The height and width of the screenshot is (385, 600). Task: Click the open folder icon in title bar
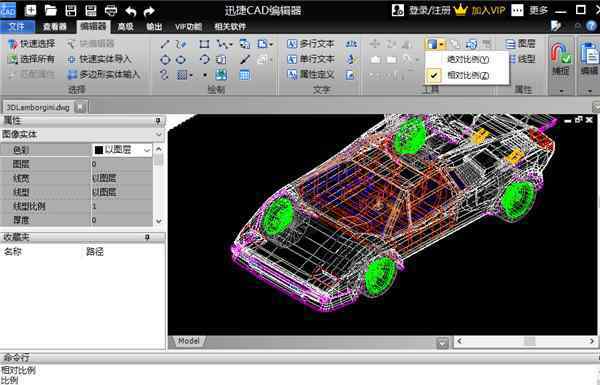[51, 10]
